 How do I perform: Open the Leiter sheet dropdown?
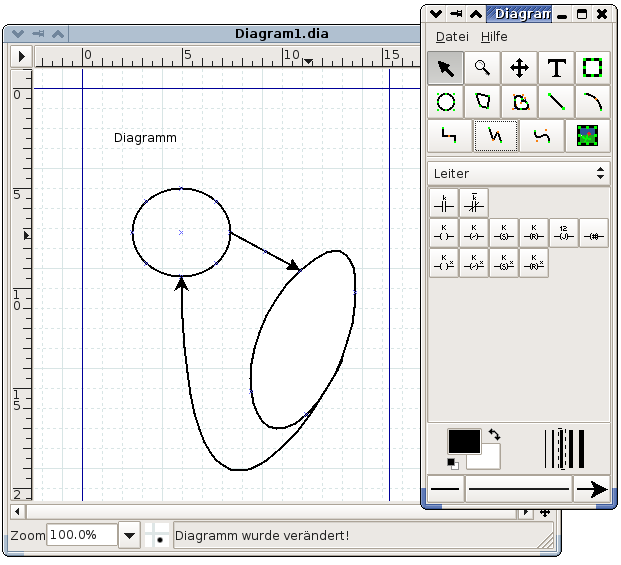point(519,173)
